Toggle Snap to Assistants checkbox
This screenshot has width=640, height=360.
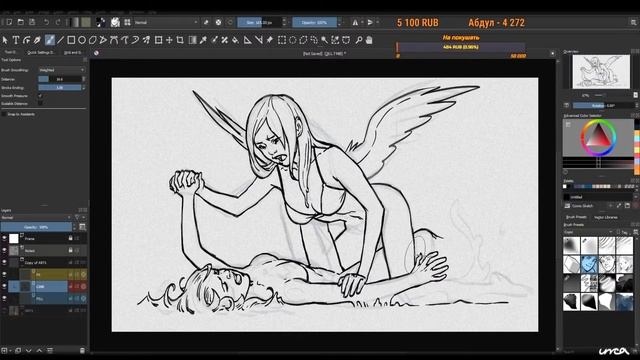point(4,114)
